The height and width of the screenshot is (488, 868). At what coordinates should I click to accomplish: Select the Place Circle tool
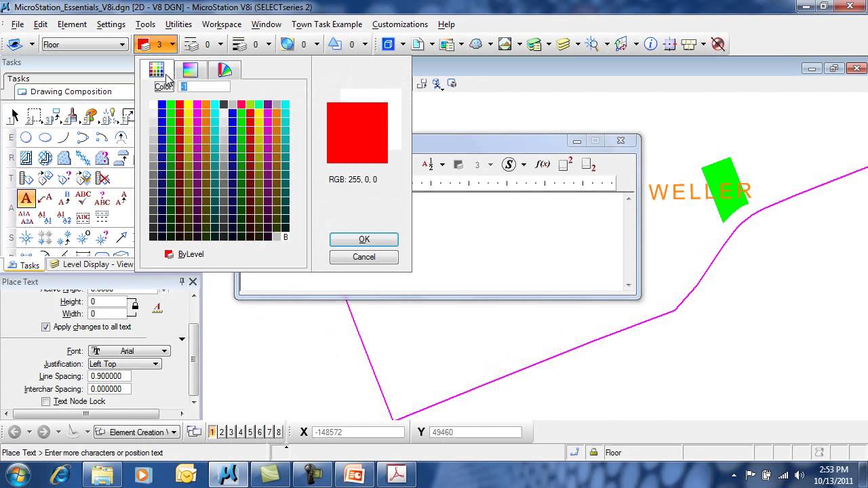pyautogui.click(x=26, y=138)
